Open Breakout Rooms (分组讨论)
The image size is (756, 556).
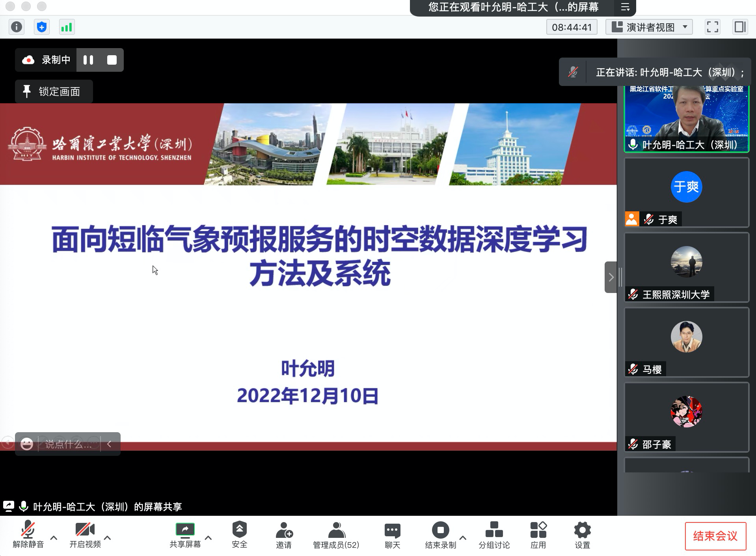tap(494, 535)
